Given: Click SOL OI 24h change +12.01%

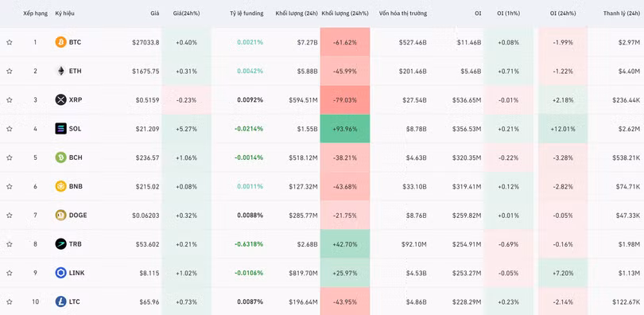Looking at the screenshot, I should [563, 129].
